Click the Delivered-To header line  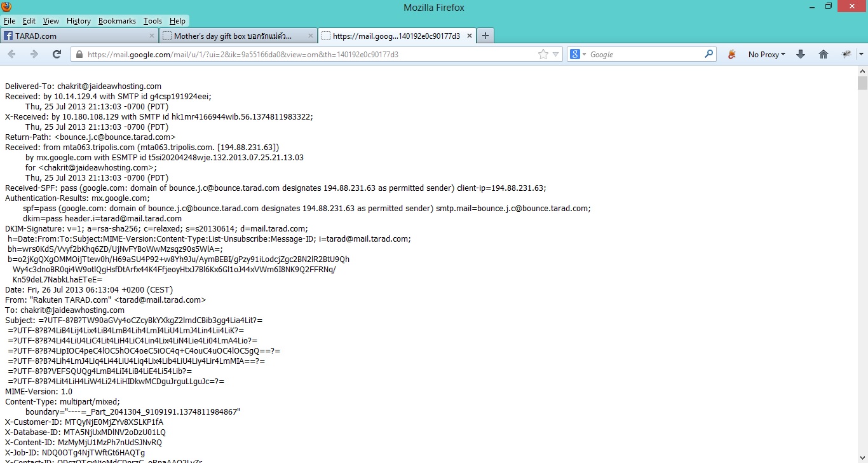point(83,86)
